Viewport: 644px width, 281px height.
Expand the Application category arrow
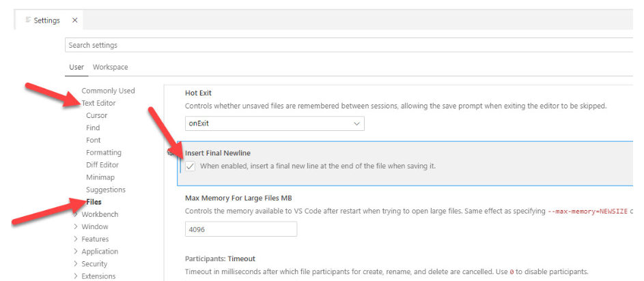(76, 252)
